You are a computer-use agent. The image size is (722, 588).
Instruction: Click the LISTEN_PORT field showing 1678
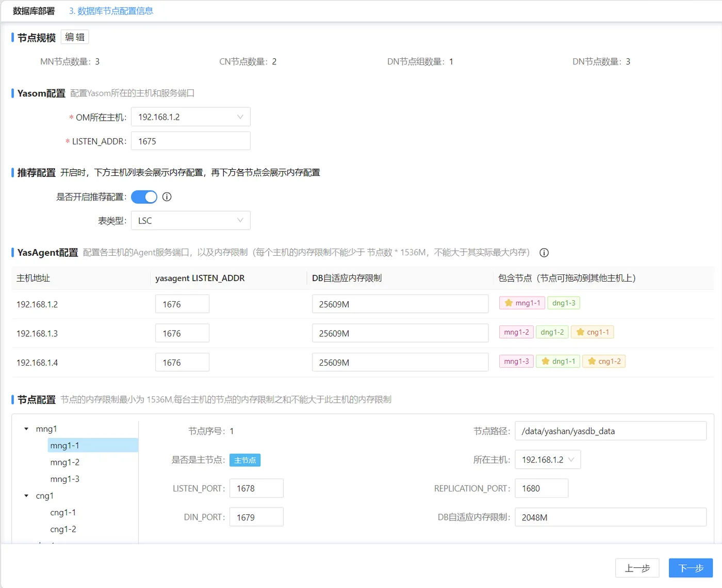point(256,488)
